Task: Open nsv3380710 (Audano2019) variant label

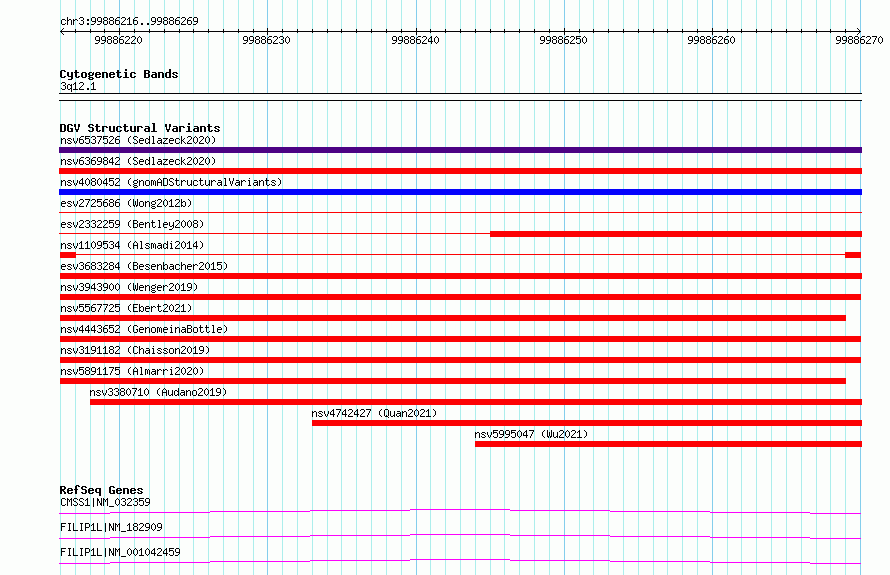Action: 158,392
